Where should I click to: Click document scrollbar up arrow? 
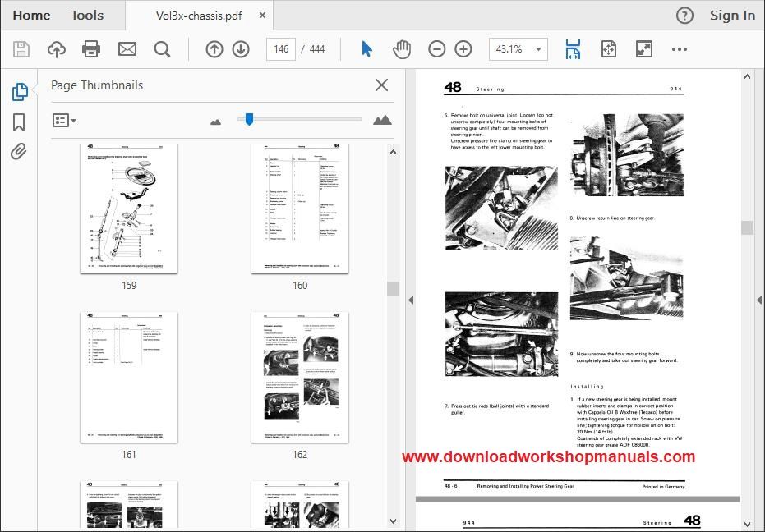pos(747,76)
